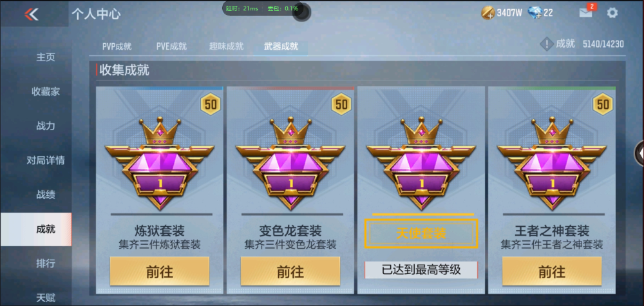Open 排行 in the sidebar
Image resolution: width=644 pixels, height=306 pixels.
tap(46, 263)
